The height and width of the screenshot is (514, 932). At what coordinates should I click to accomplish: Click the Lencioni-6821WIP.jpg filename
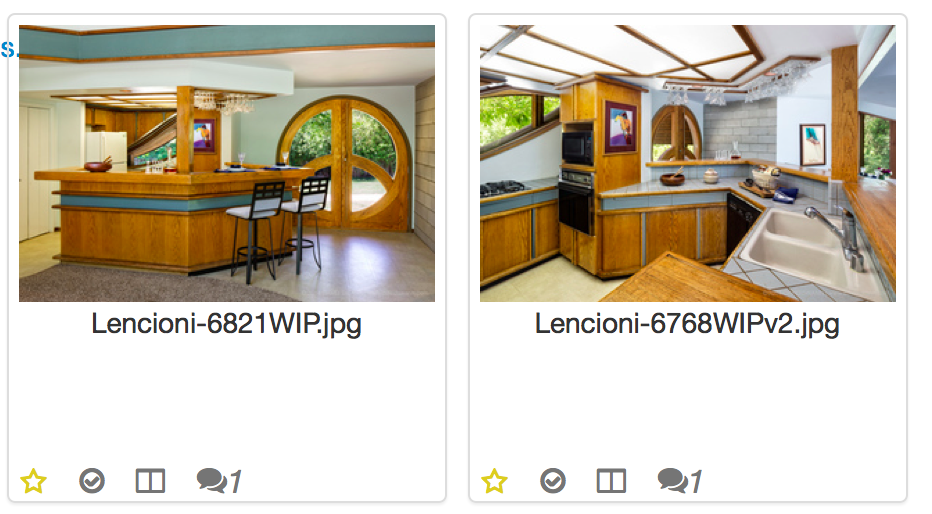[x=226, y=324]
